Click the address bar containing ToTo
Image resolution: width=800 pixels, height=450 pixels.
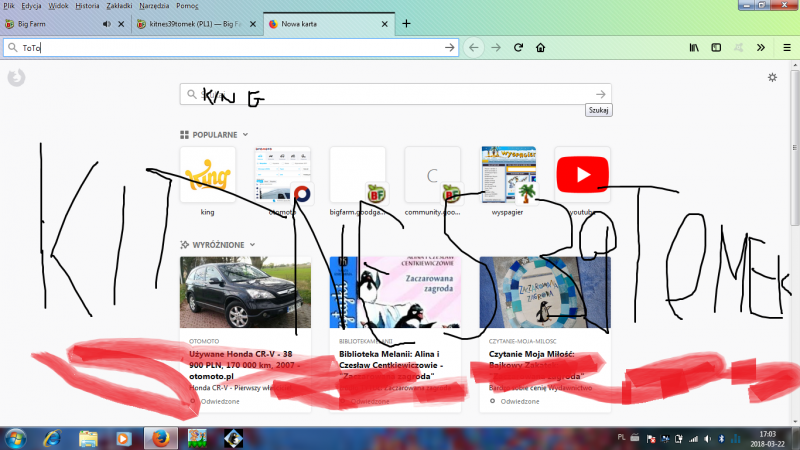tap(231, 47)
